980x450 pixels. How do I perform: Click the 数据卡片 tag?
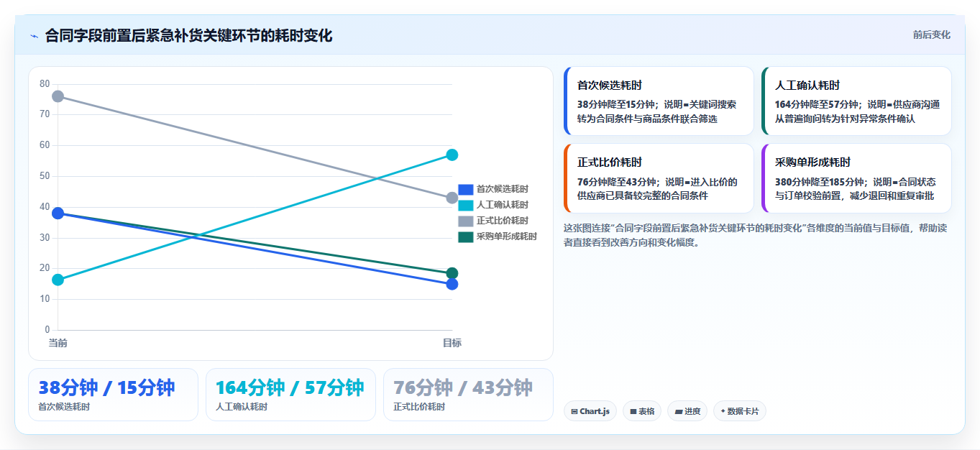pos(740,411)
